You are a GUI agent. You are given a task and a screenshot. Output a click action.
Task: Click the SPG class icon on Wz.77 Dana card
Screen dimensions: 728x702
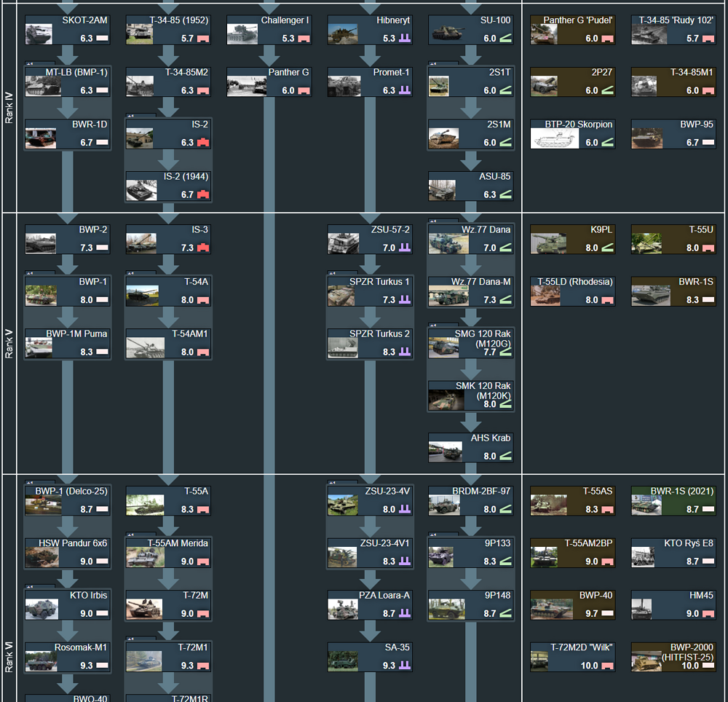click(x=506, y=248)
